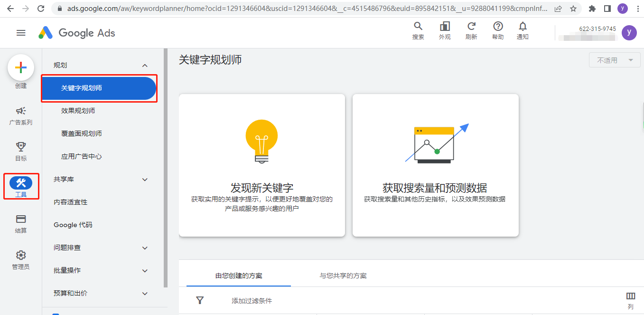Click the 添加过滤条件 filter field
The height and width of the screenshot is (315, 644).
[x=252, y=301]
